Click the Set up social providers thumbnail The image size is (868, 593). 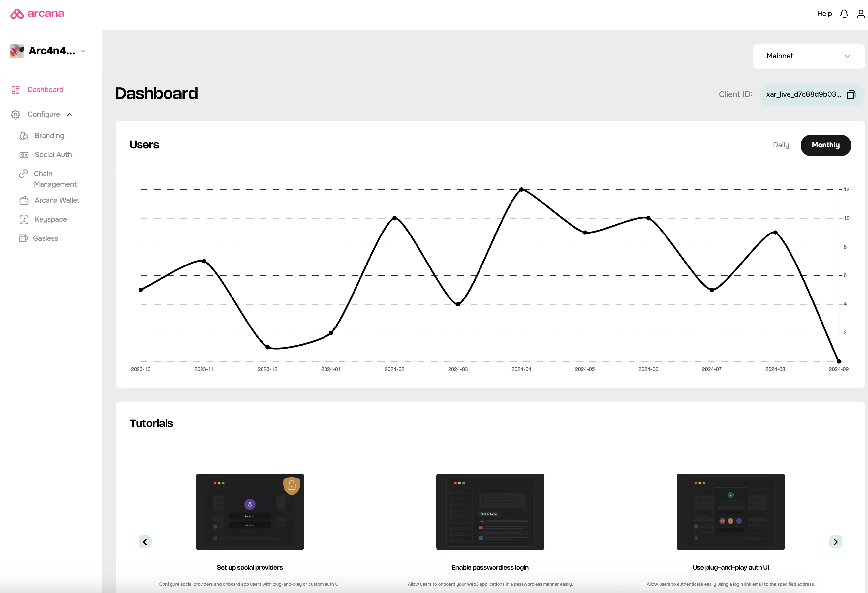[250, 512]
